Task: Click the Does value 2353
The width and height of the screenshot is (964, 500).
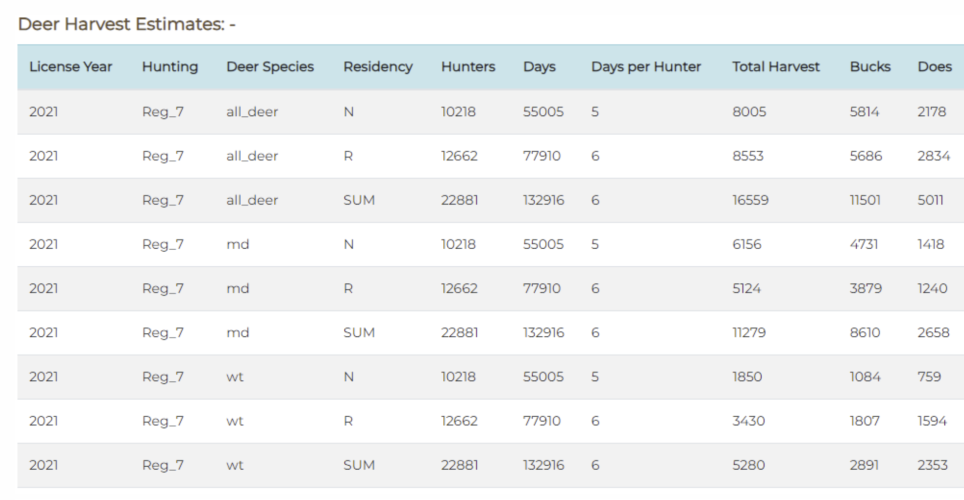Action: point(933,465)
